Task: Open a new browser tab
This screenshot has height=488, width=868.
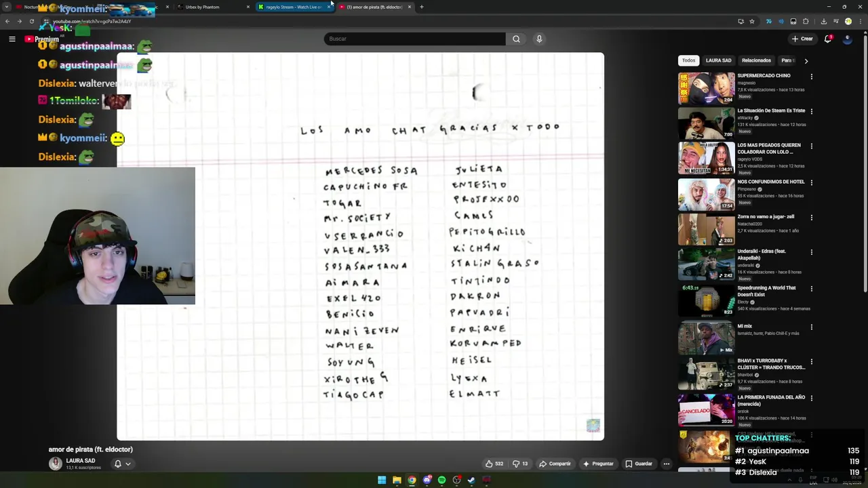Action: 422,7
